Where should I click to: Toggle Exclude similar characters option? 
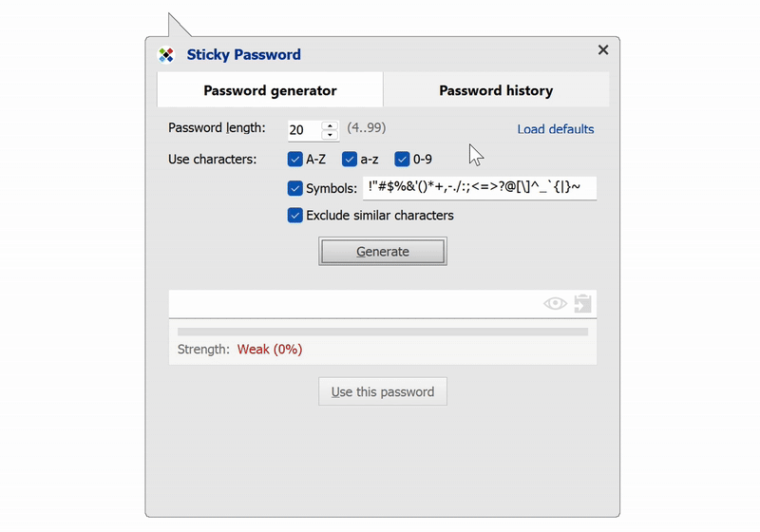294,216
